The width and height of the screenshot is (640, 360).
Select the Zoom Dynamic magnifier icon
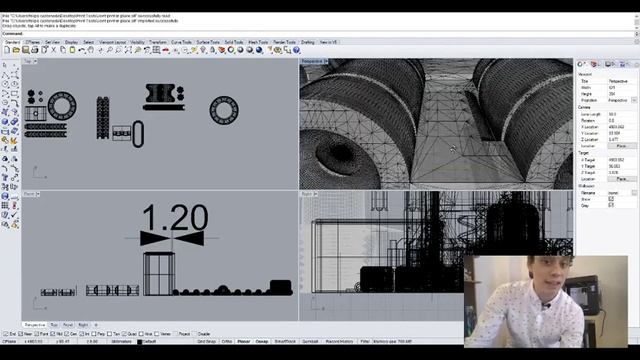point(109,50)
